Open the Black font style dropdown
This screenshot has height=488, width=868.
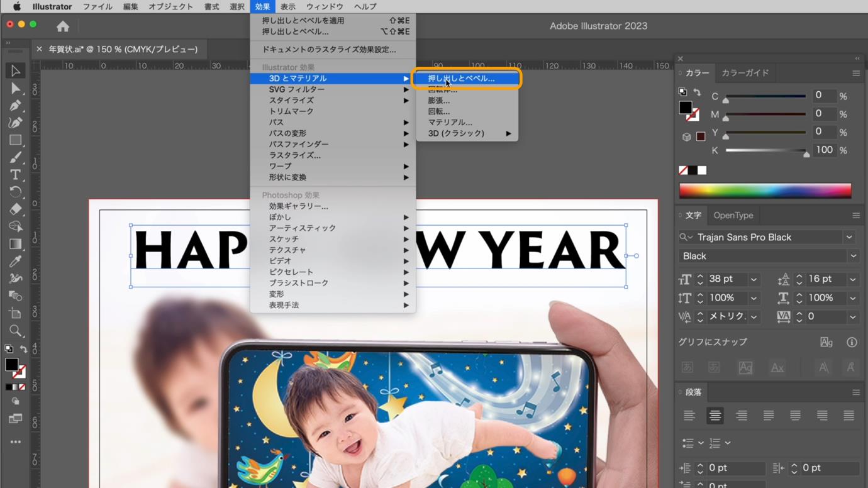[853, 256]
